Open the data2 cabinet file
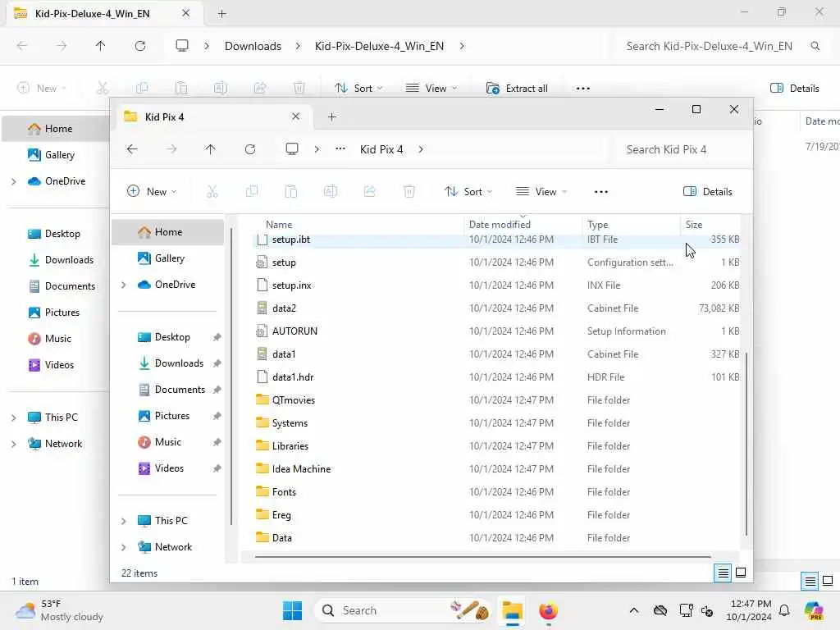 tap(495, 308)
